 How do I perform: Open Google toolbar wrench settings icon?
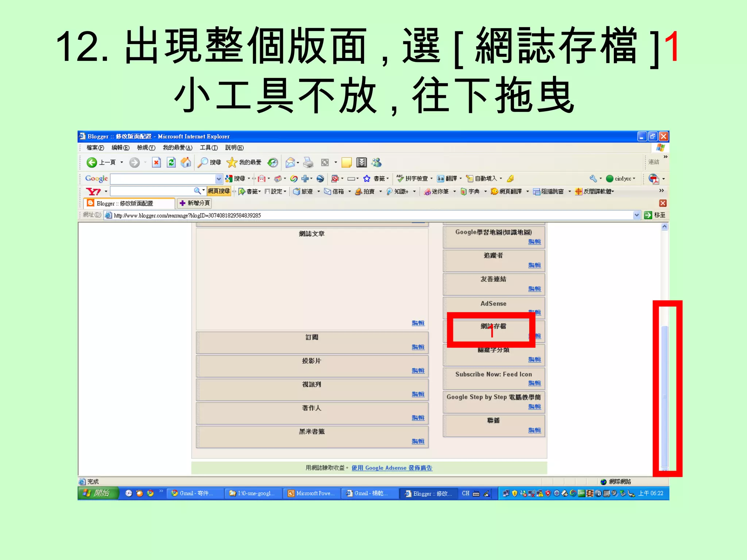click(x=593, y=179)
